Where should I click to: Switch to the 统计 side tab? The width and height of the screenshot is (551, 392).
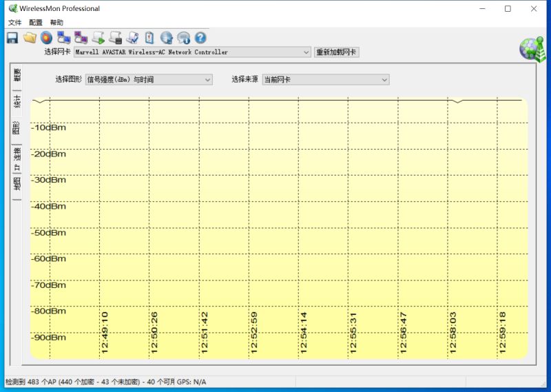(x=17, y=101)
